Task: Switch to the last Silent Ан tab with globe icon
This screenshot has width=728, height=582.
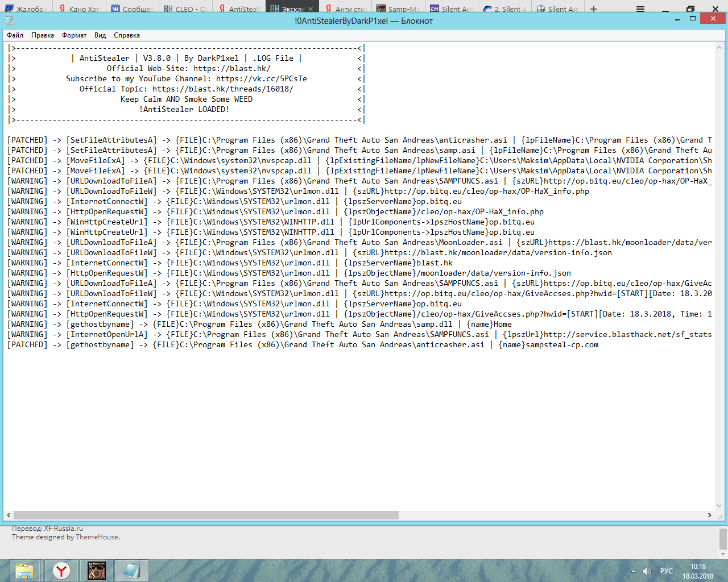Action: point(557,9)
